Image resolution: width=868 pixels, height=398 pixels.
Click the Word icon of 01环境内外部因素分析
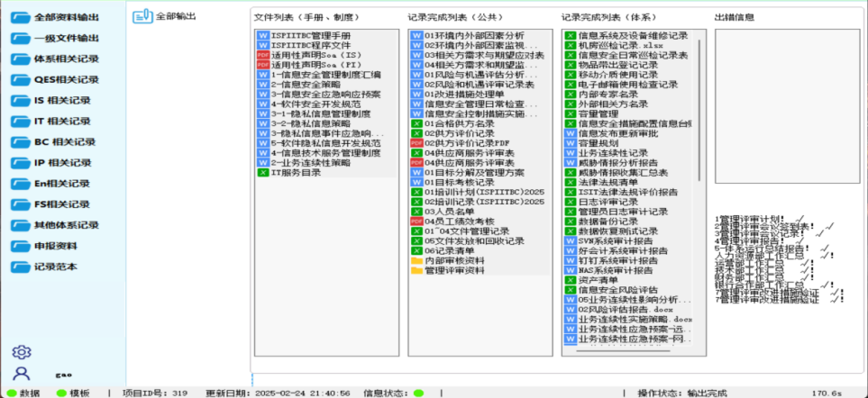click(x=416, y=35)
